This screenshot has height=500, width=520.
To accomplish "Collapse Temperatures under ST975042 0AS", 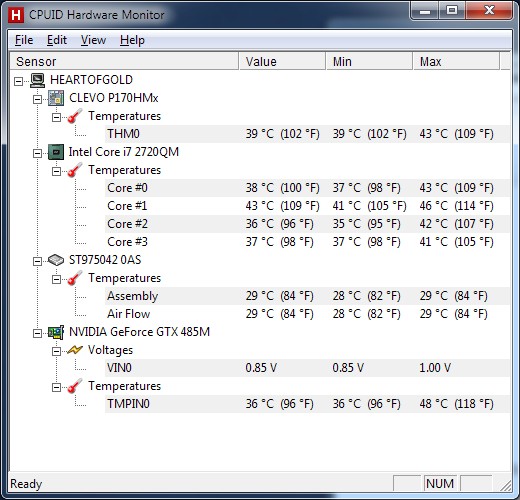I will coord(56,279).
